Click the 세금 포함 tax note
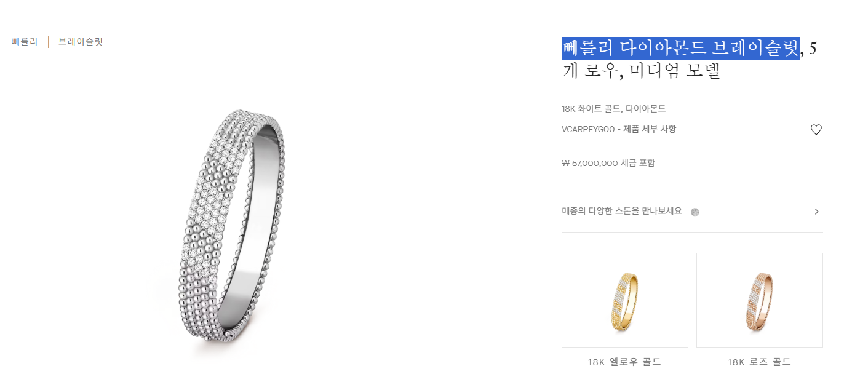This screenshot has width=868, height=382. [638, 163]
